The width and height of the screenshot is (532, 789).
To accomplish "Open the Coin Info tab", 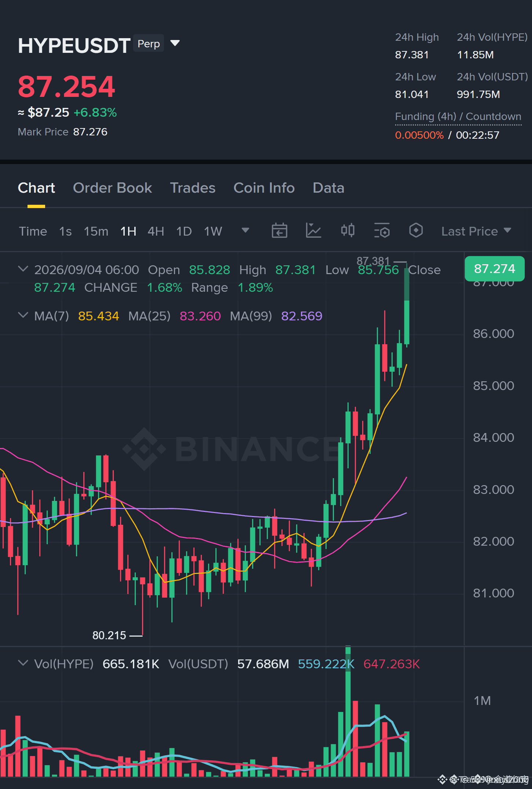I will (264, 188).
